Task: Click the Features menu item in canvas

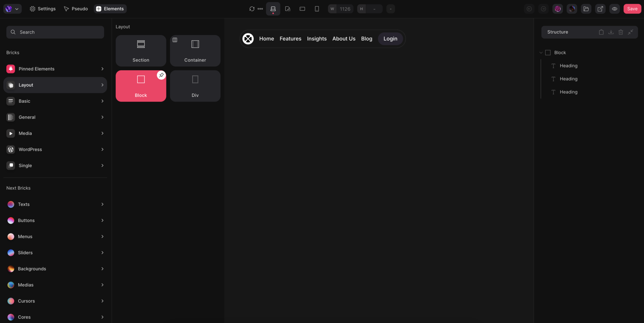Action: coord(291,39)
